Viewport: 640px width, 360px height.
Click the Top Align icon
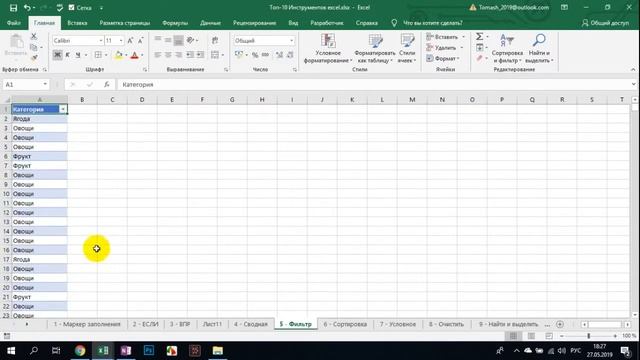point(158,40)
